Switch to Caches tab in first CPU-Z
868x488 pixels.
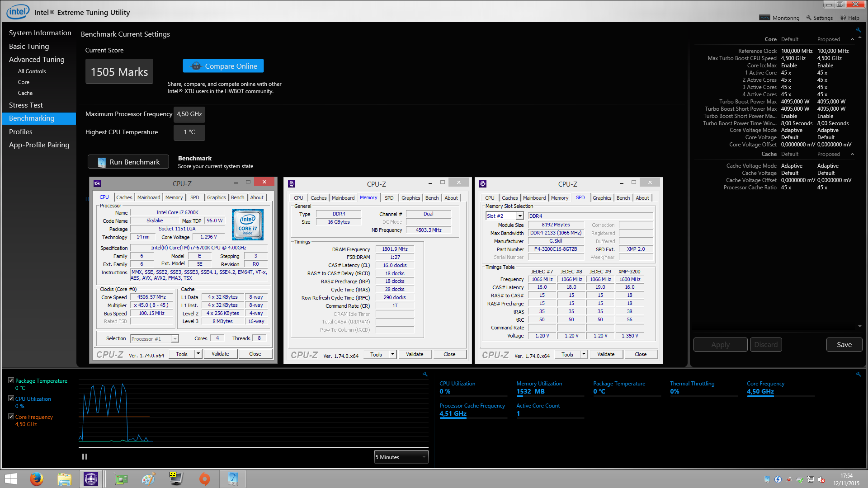(x=124, y=197)
